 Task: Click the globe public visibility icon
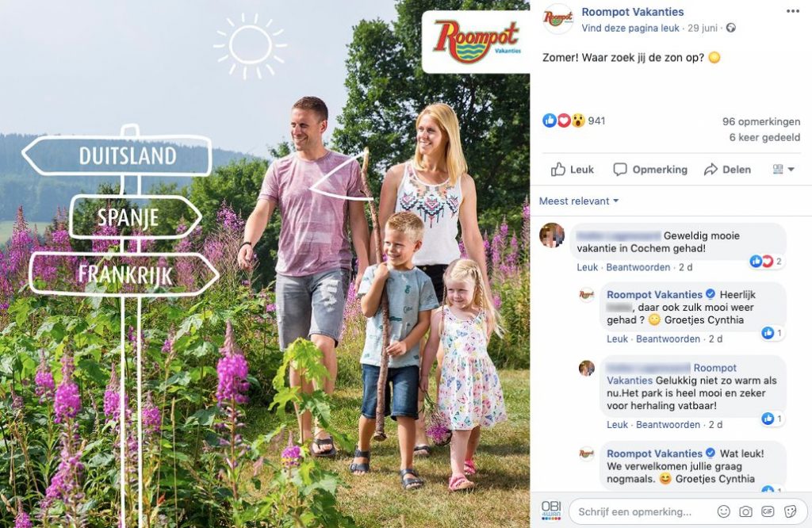pos(730,28)
